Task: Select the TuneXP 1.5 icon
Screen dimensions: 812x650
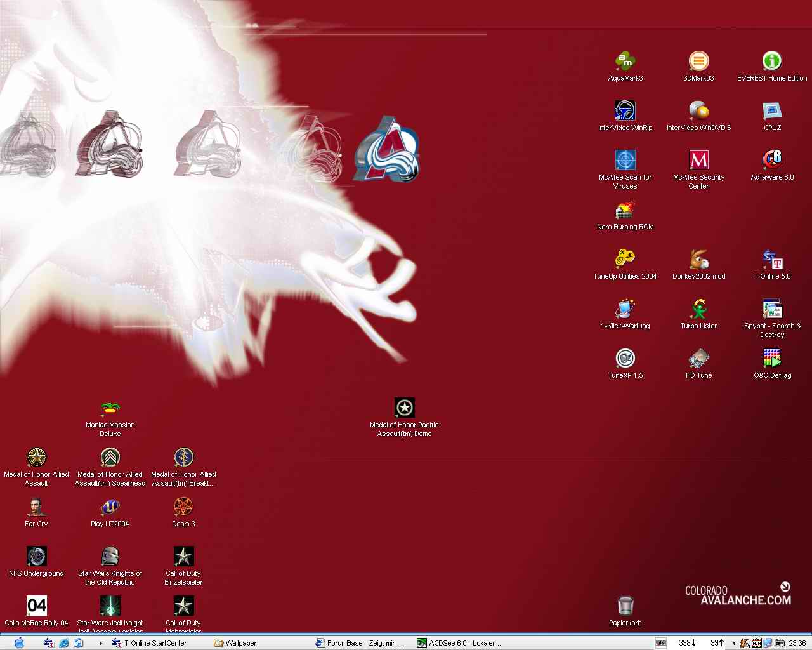Action: pyautogui.click(x=625, y=358)
